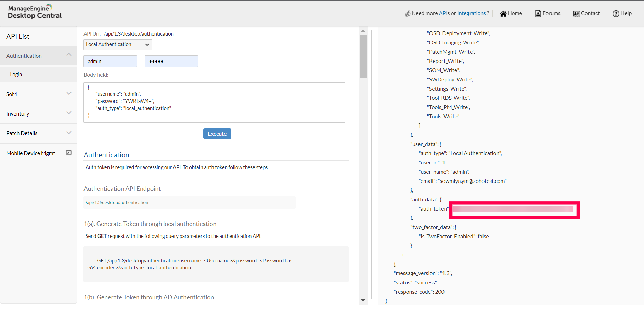Open the SoM menu item

tap(38, 94)
